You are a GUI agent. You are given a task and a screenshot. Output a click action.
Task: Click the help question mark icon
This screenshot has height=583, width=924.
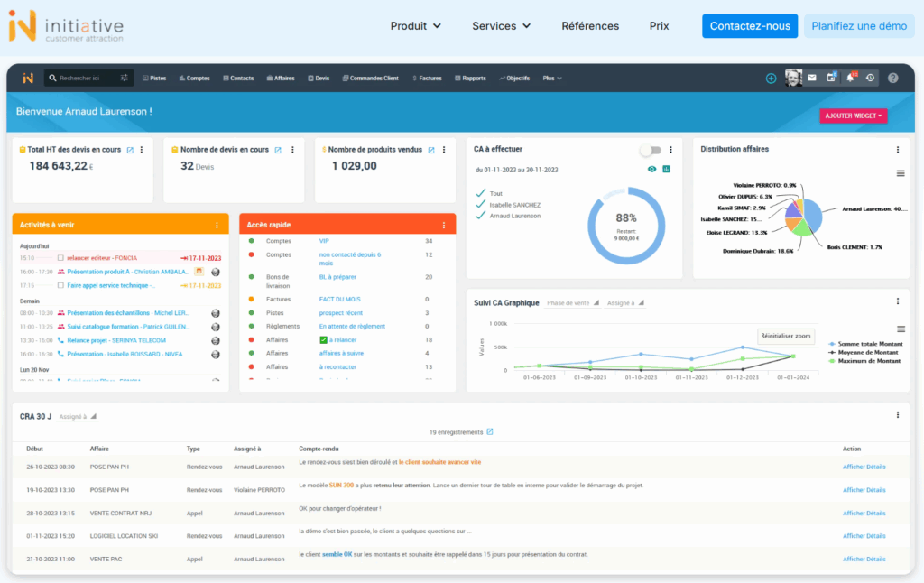click(x=893, y=79)
